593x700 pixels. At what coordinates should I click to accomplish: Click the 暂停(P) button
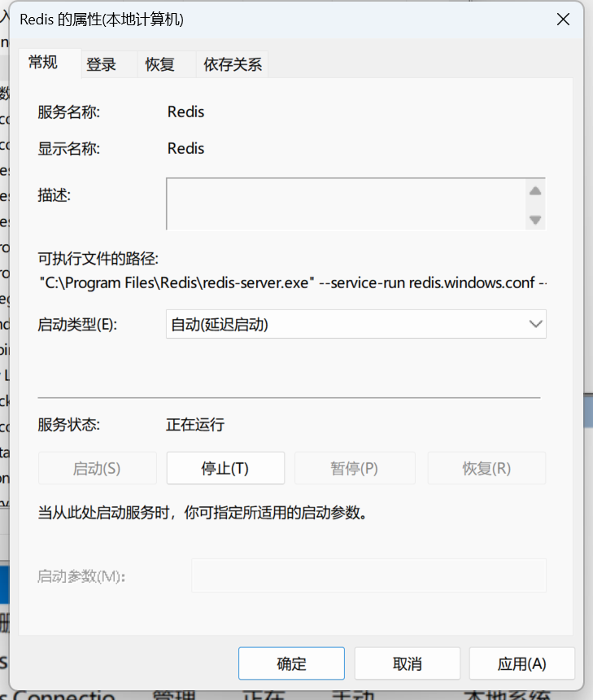355,468
